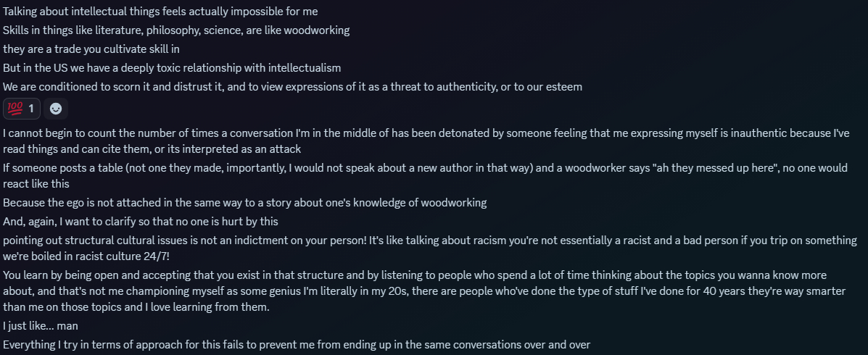Select the "trade you cultivate skill in" message
868x355 pixels.
pos(91,49)
